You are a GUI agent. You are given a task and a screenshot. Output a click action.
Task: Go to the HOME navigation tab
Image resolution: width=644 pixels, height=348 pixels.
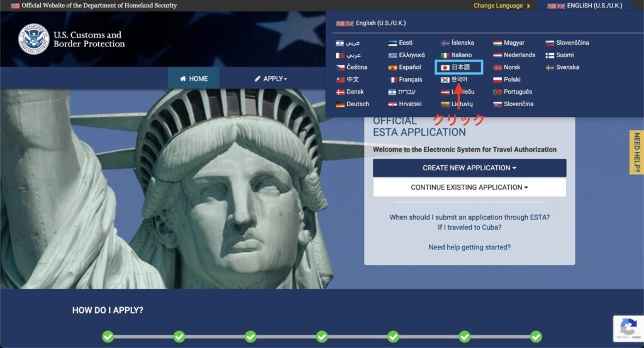pos(193,79)
